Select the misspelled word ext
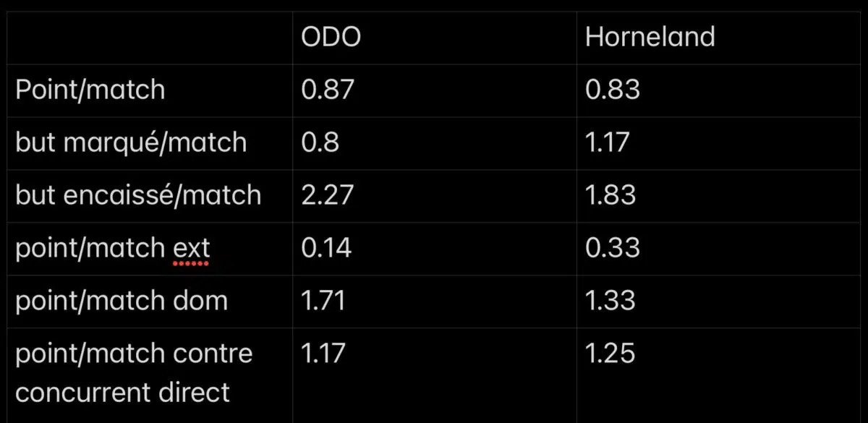 tap(191, 248)
